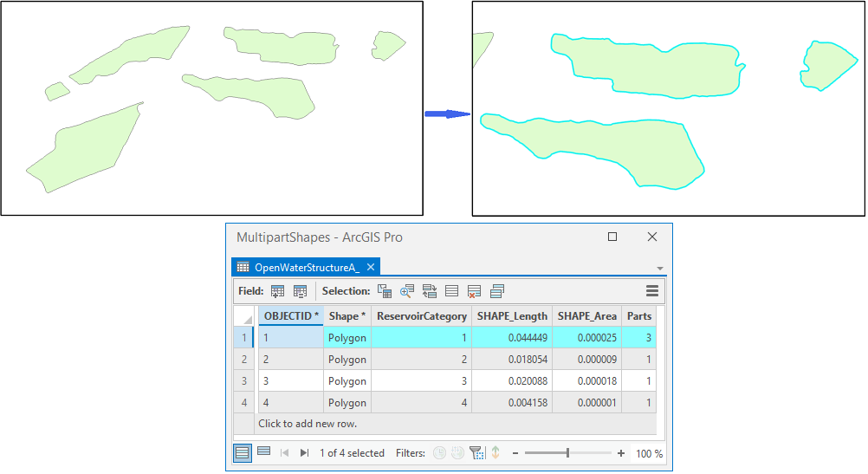Switch to the OpenWaterStructureA_ table tab

[x=307, y=268]
